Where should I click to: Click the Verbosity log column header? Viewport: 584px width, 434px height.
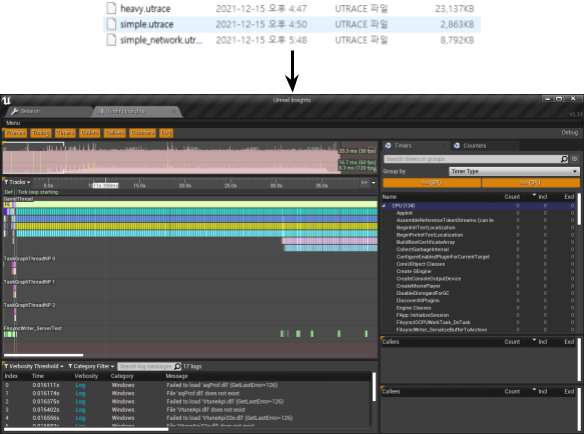(86, 376)
